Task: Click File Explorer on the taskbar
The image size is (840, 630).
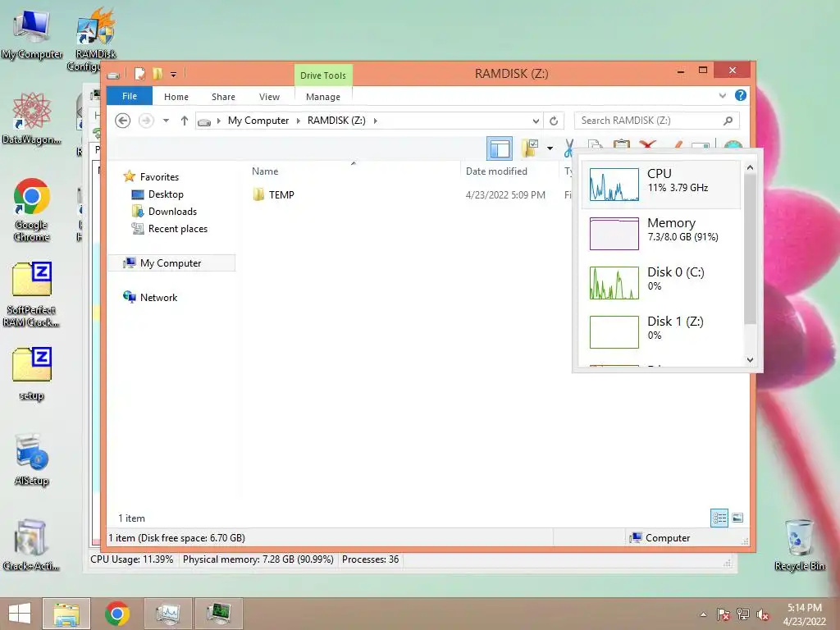Action: click(x=66, y=614)
